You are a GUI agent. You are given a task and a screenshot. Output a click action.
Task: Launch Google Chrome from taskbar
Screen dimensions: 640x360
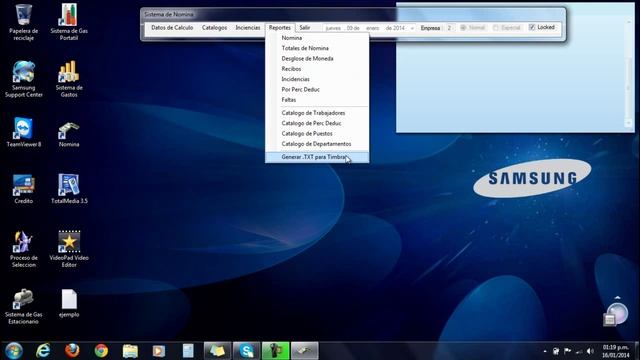pos(101,351)
